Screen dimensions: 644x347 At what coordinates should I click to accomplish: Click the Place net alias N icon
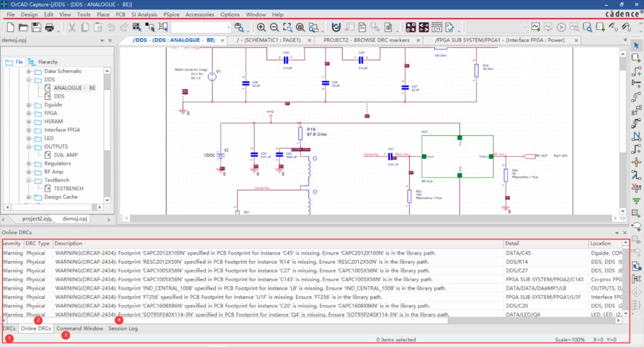coord(636,136)
